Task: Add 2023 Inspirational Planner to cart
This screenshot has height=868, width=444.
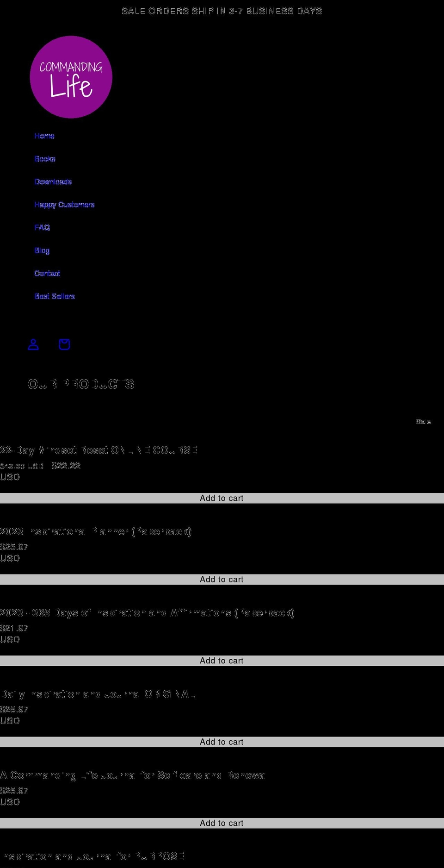Action: (x=222, y=580)
